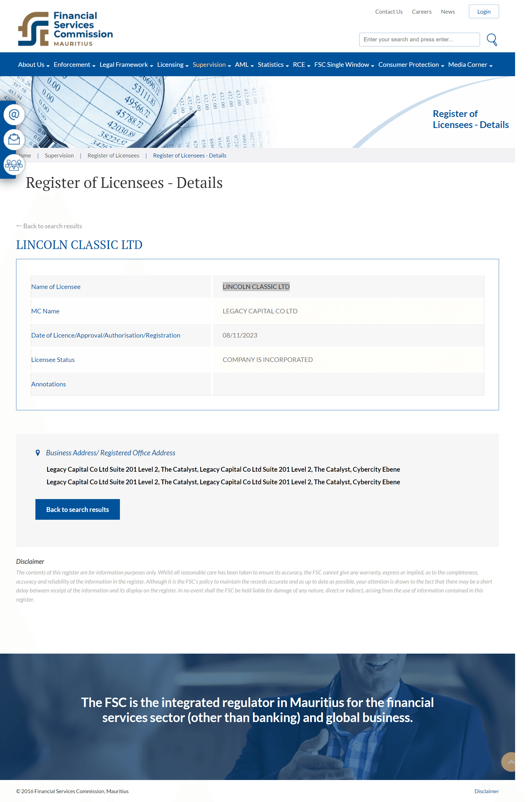Click the FSC search icon

point(493,39)
